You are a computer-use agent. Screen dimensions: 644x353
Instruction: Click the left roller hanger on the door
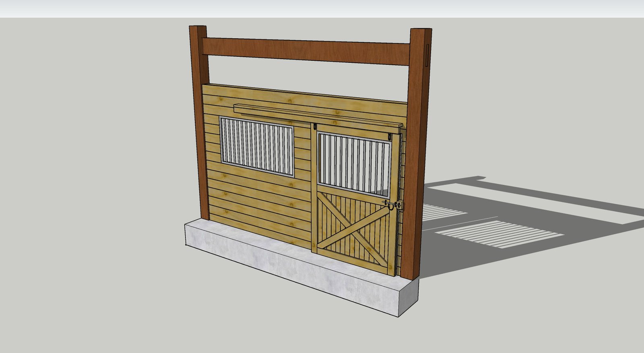[314, 128]
